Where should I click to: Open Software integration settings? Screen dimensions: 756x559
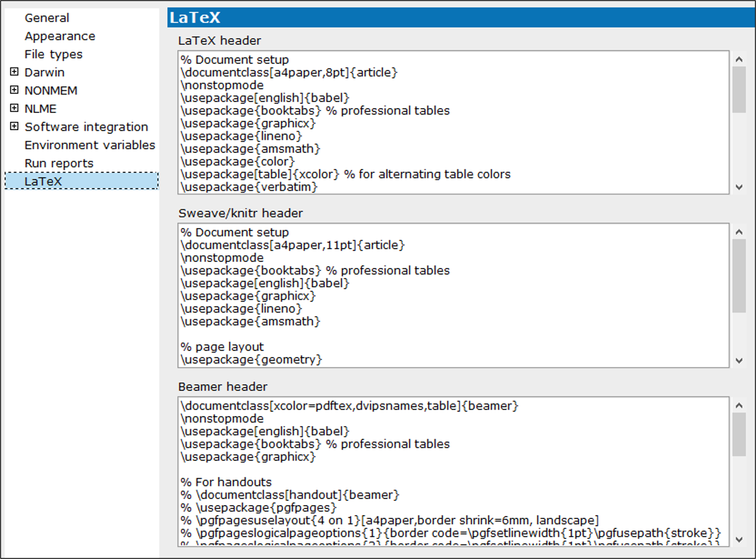pos(86,127)
